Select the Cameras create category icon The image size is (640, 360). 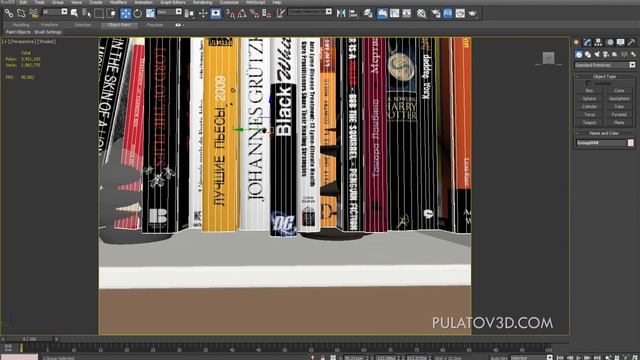[606, 54]
